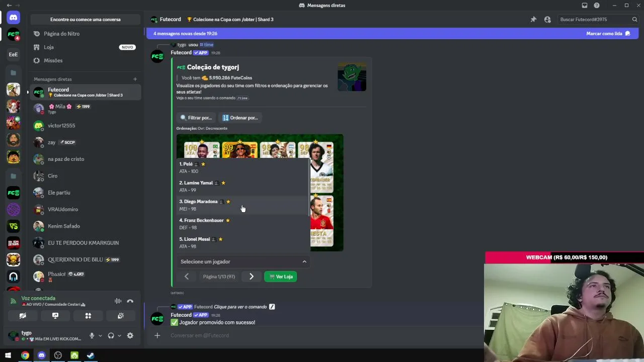The width and height of the screenshot is (644, 362).
Task: Create a new direct message with plus icon
Action: tap(135, 79)
